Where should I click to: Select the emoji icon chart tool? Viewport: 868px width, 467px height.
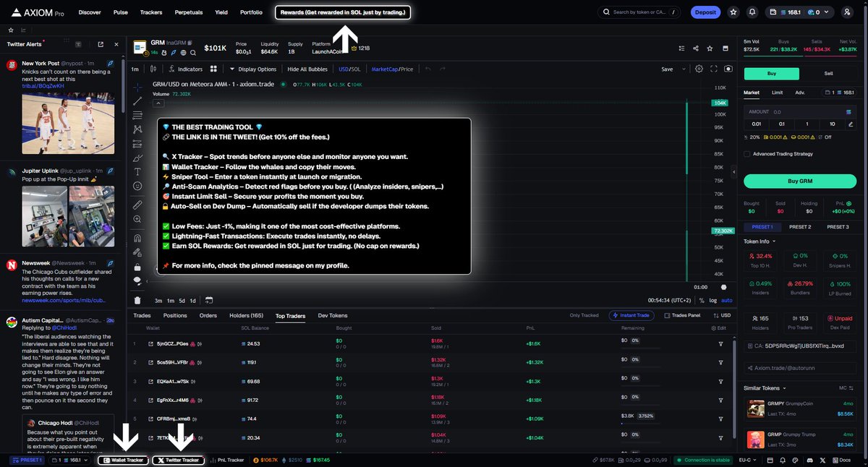pos(137,186)
